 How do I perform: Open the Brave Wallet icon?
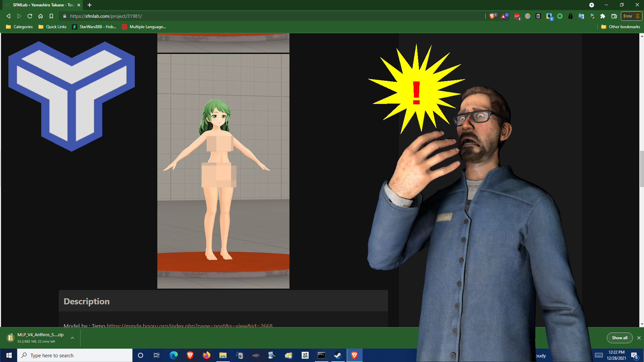[x=614, y=16]
